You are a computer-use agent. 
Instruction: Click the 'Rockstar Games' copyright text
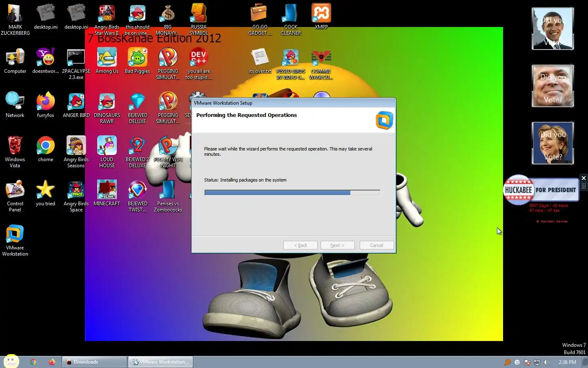[x=552, y=221]
